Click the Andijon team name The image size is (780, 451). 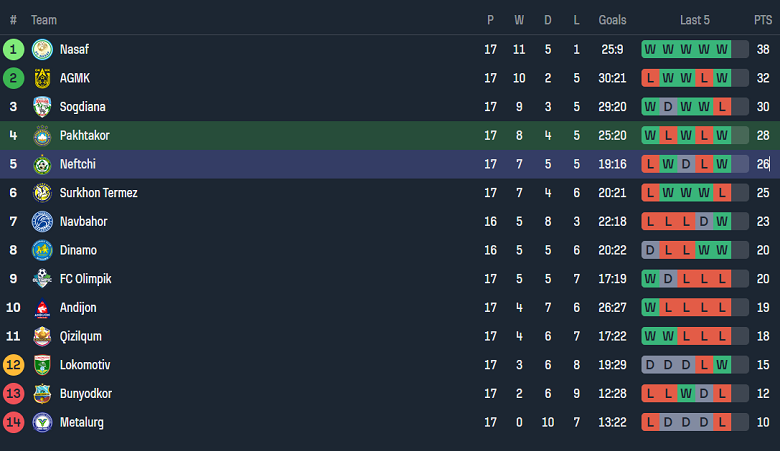[78, 308]
